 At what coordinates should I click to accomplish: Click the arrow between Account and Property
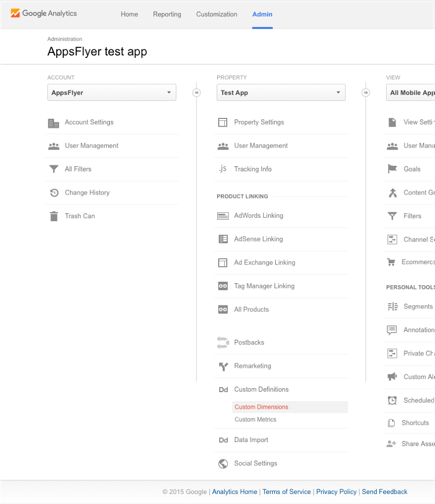pos(197,93)
